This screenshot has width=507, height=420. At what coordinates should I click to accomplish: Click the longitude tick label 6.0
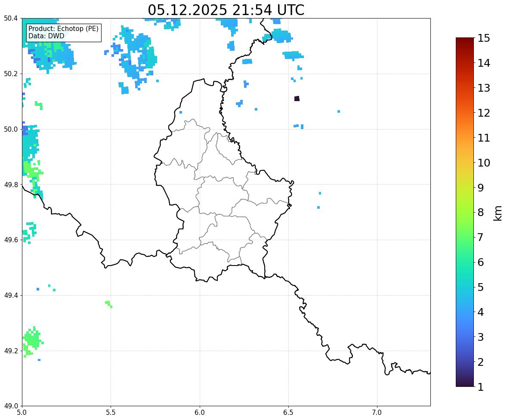pos(200,413)
